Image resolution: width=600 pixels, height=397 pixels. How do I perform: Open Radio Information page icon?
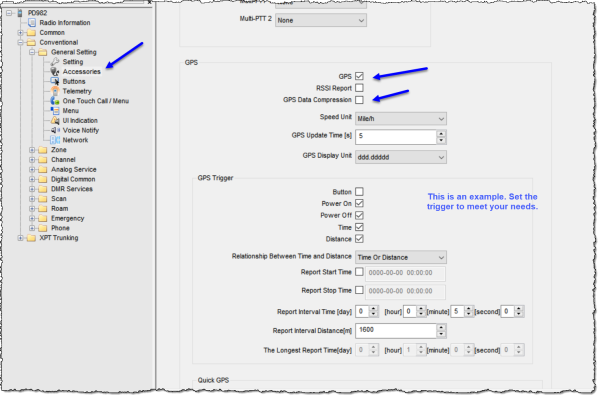click(x=32, y=23)
